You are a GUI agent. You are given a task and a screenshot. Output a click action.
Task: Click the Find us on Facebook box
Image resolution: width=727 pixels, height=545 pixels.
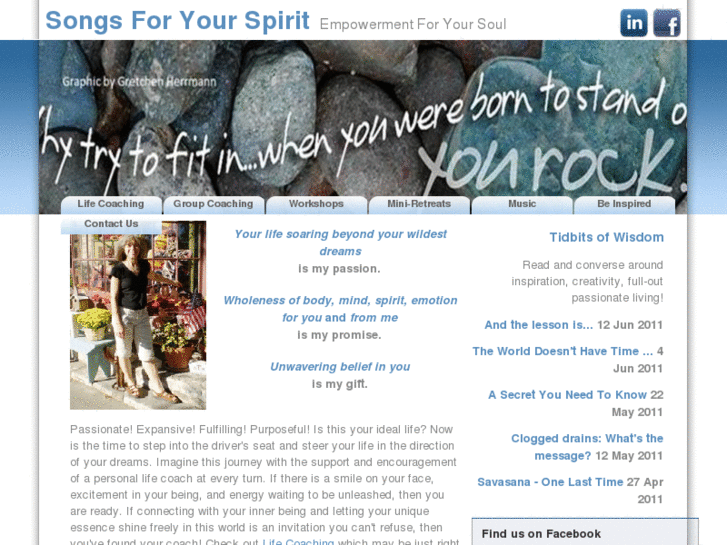(x=585, y=532)
